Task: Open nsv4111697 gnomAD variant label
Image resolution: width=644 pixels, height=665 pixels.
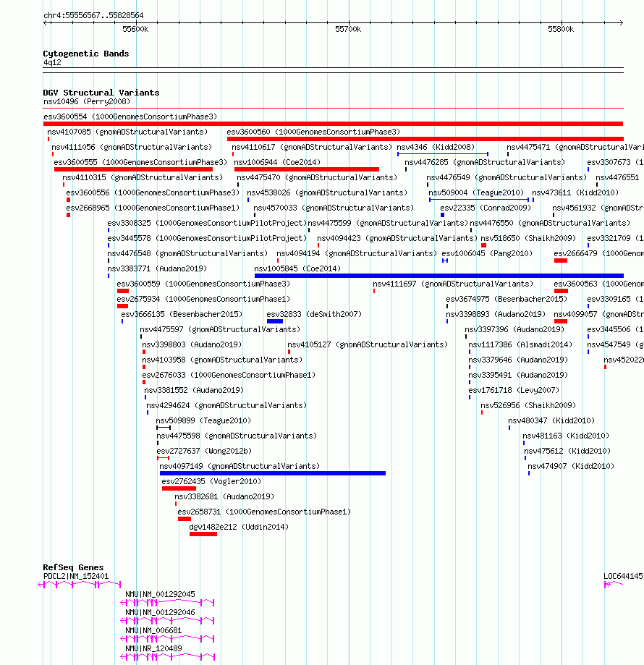Action: click(453, 284)
